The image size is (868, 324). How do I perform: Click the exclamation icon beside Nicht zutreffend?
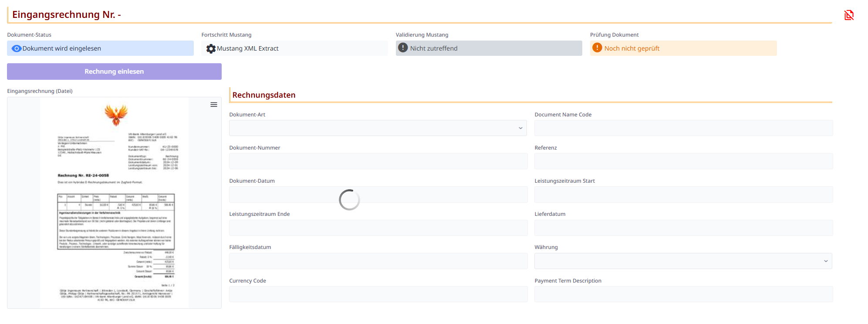point(403,48)
